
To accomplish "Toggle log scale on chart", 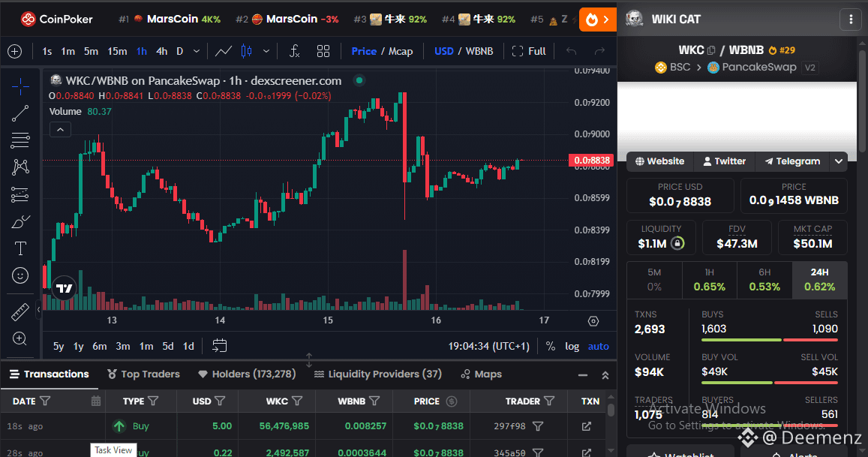I will pos(572,346).
